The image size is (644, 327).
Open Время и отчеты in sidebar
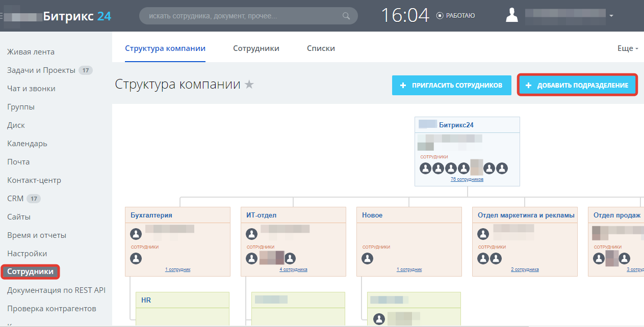pos(37,235)
